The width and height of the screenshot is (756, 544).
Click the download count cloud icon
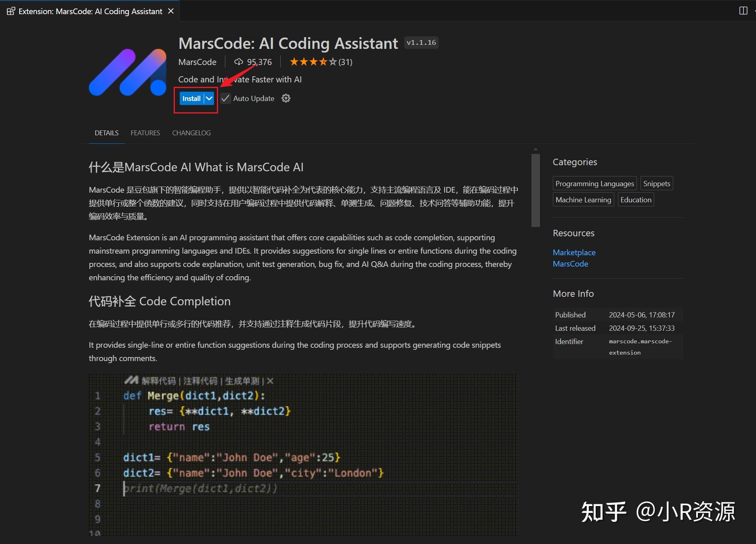[238, 61]
